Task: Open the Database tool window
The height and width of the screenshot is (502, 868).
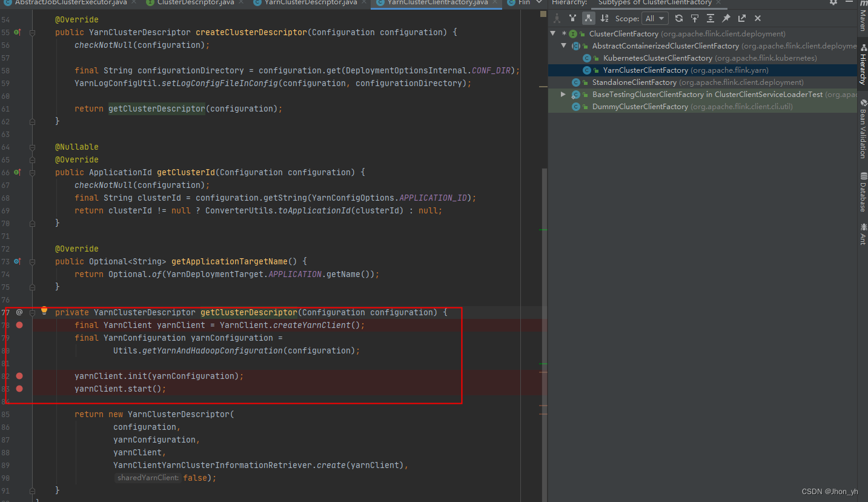Action: tap(863, 192)
